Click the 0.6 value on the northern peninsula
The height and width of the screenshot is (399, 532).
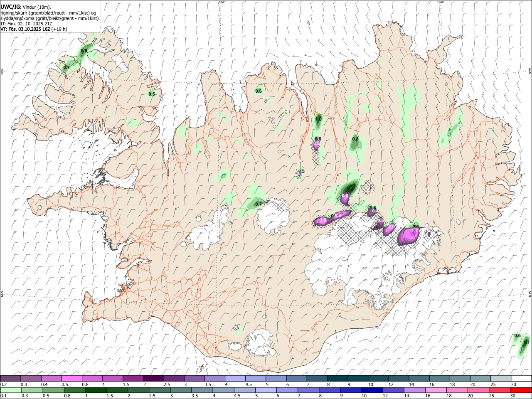tap(259, 91)
